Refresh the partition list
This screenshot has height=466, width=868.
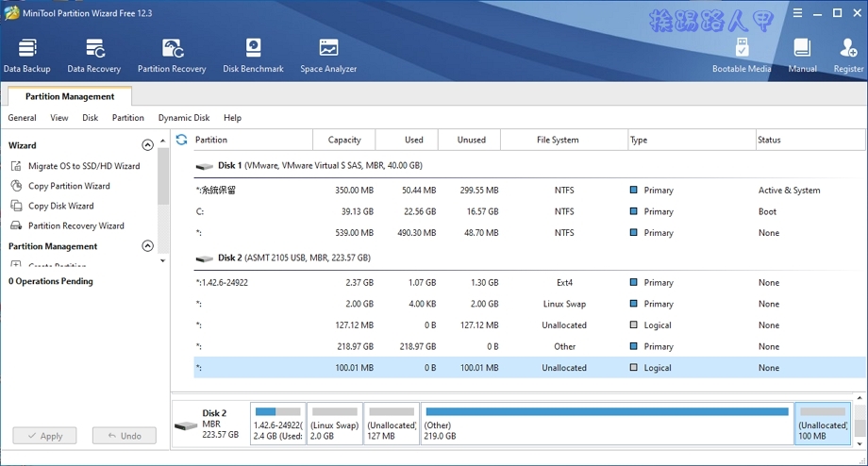(181, 140)
